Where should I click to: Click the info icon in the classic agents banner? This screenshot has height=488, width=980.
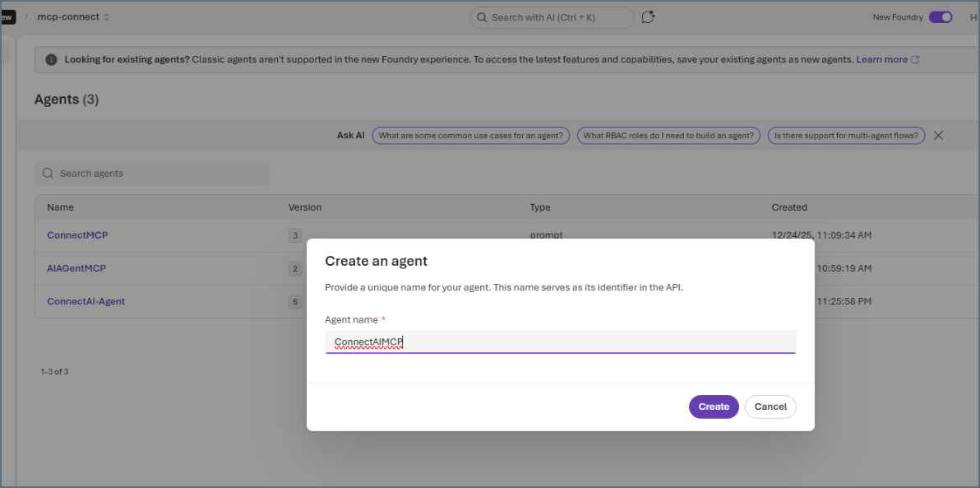[52, 58]
